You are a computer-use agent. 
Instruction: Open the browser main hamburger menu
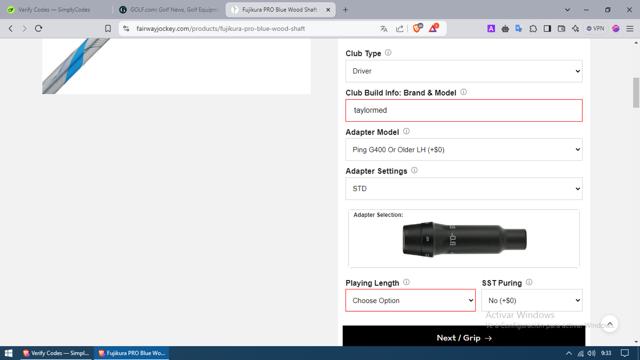(x=630, y=29)
